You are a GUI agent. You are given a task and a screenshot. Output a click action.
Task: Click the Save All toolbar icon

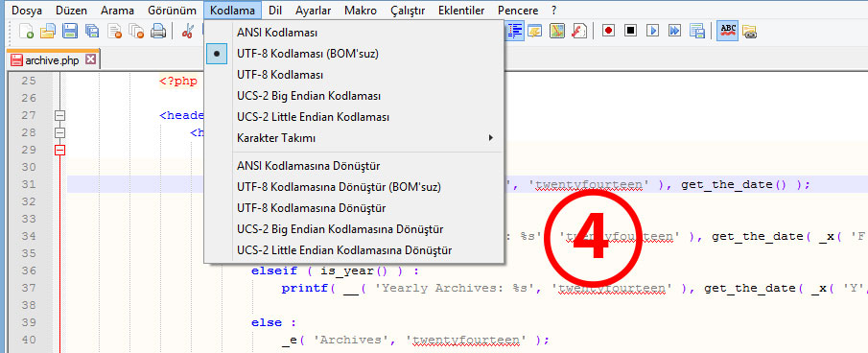coord(92,31)
